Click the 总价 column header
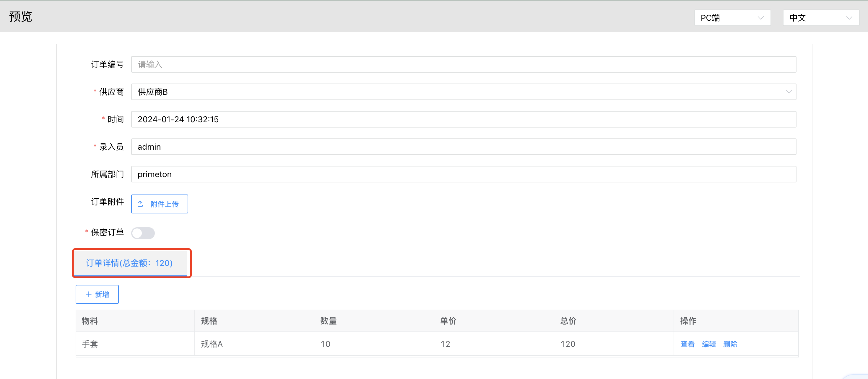 click(568, 321)
